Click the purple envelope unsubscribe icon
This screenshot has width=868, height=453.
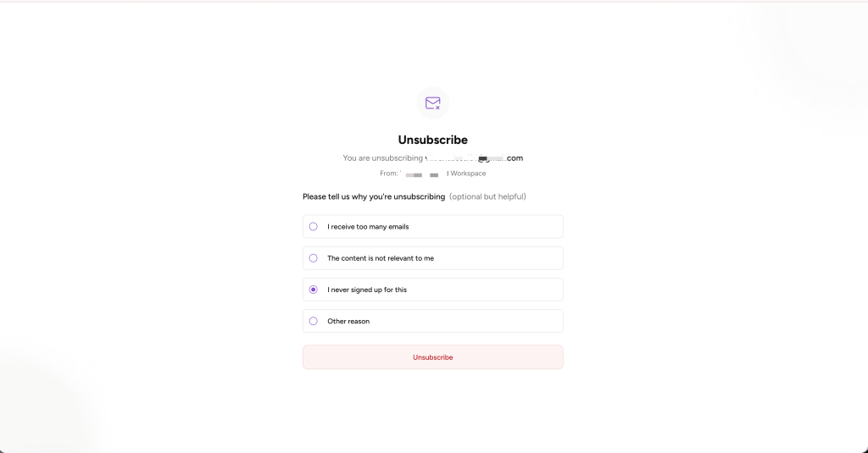coord(433,103)
